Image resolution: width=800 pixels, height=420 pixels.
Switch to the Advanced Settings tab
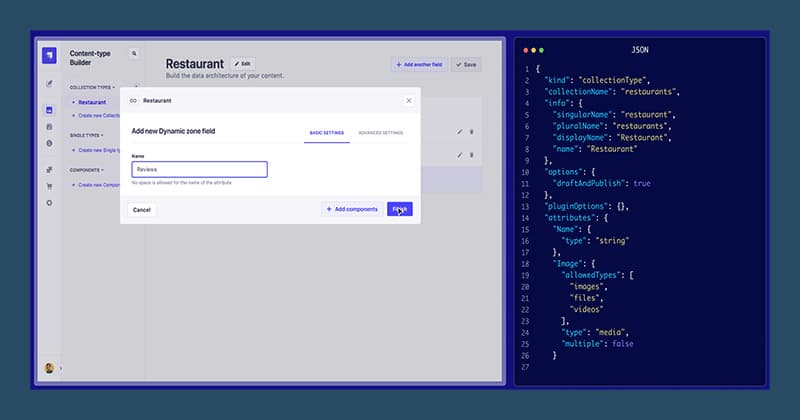pos(380,132)
